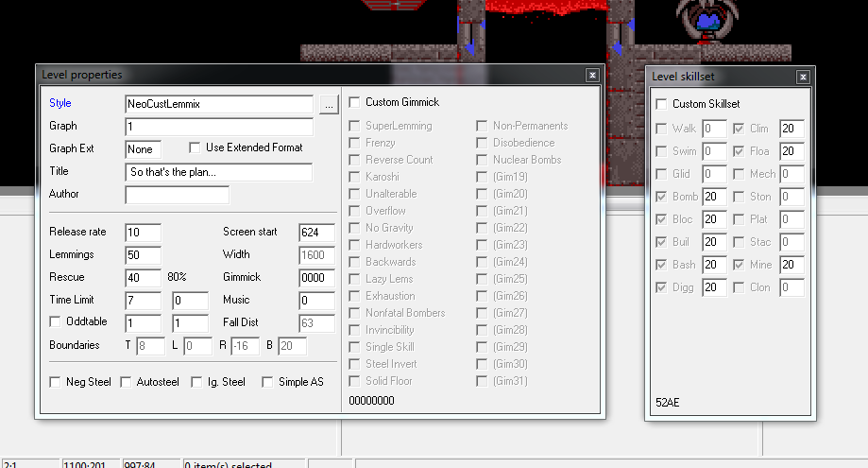Click the Lemmings count field
The image size is (868, 468).
click(x=143, y=255)
